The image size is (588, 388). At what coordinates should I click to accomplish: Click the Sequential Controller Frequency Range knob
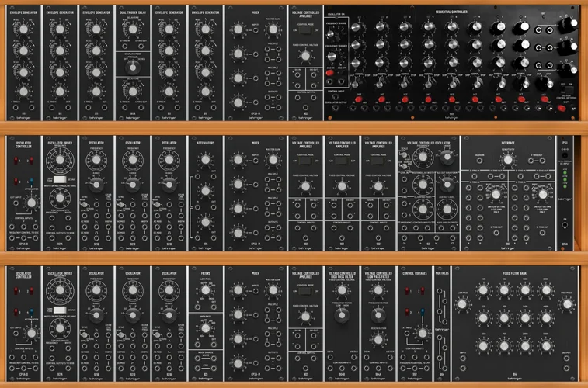click(330, 34)
